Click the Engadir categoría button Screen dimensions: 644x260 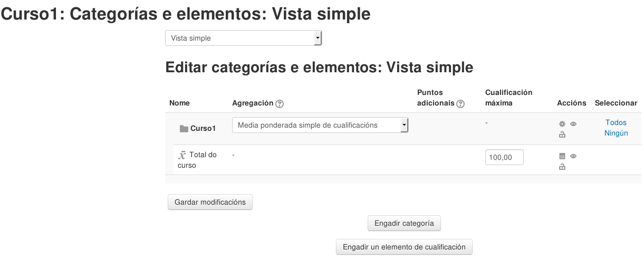pyautogui.click(x=404, y=224)
